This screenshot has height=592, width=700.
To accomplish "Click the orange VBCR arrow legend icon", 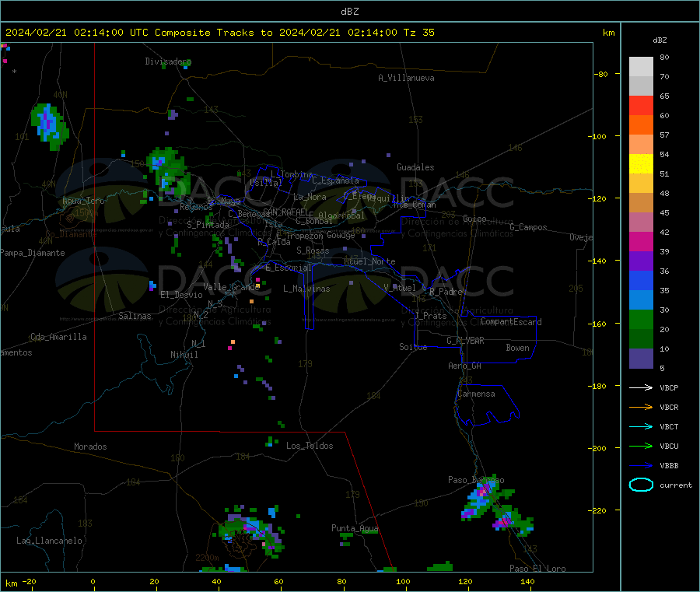I will point(641,407).
